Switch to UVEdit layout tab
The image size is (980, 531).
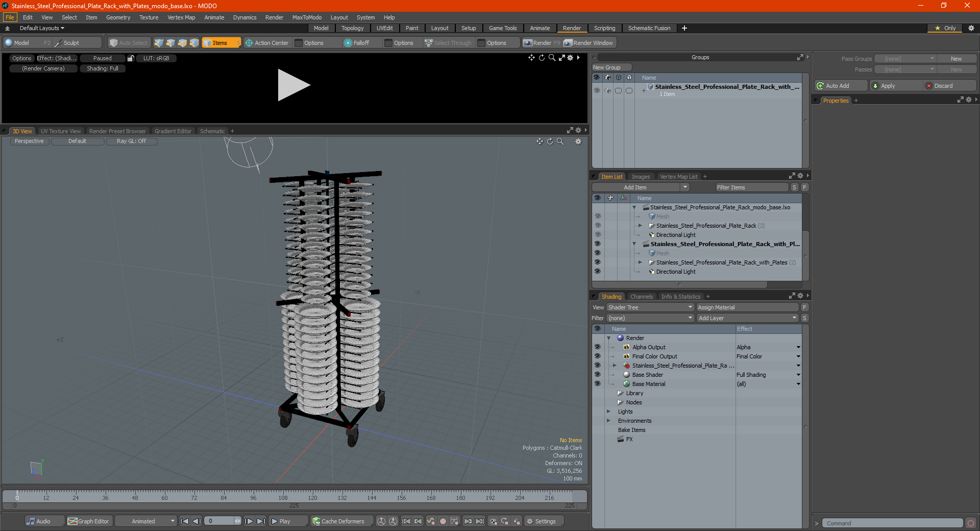click(x=384, y=28)
